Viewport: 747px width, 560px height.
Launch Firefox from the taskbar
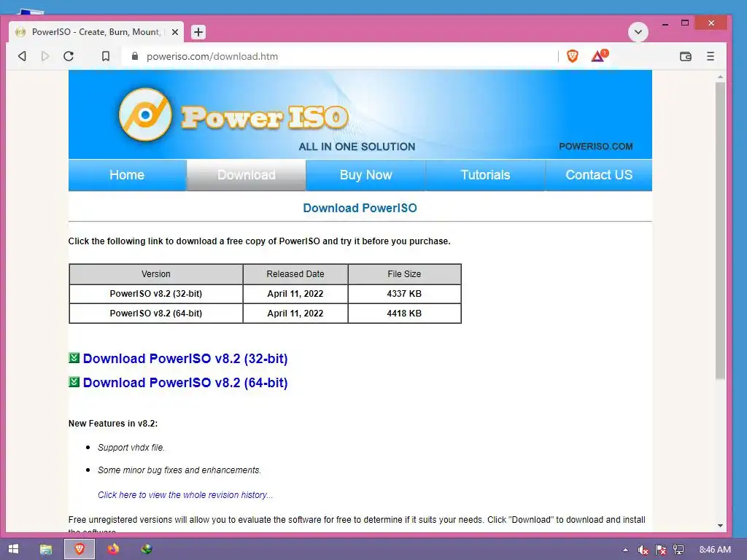tap(113, 549)
